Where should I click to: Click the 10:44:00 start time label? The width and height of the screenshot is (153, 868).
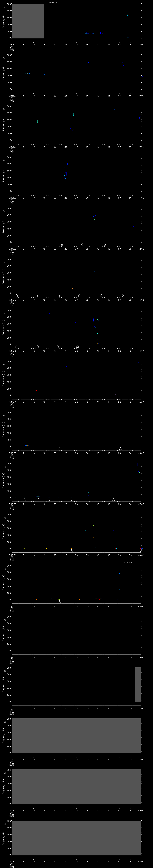[x=12, y=402]
